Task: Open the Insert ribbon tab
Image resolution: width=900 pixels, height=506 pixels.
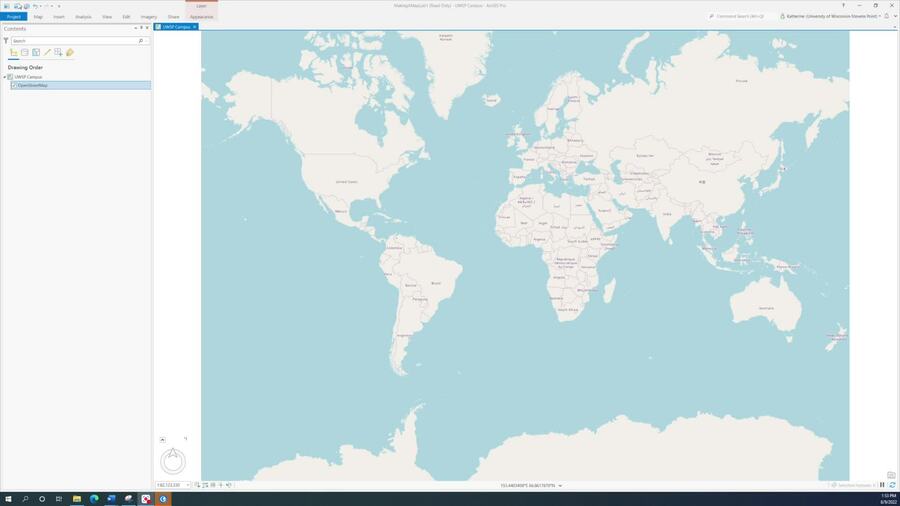Action: coord(59,17)
